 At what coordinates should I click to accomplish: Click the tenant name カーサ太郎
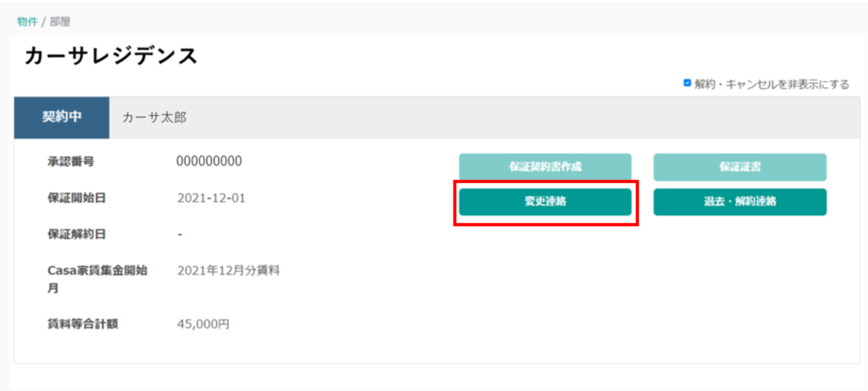point(154,117)
